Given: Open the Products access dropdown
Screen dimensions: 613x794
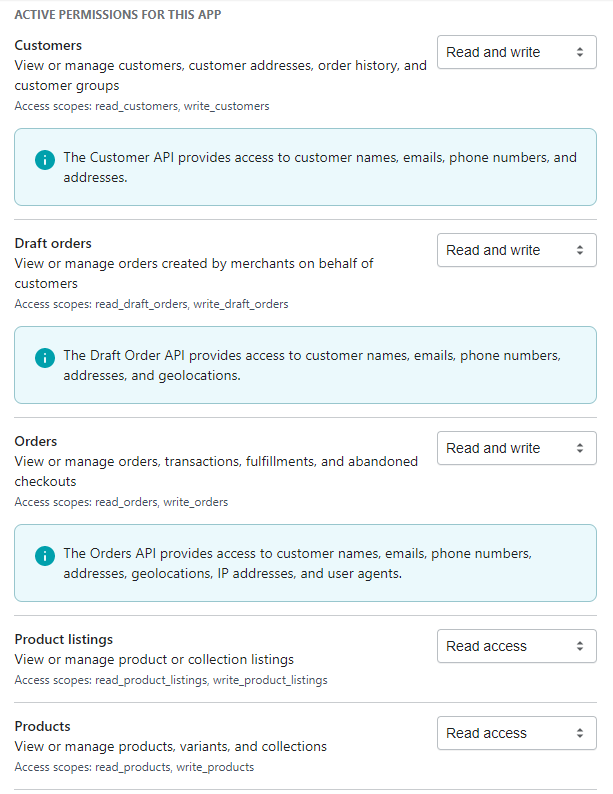Looking at the screenshot, I should (517, 733).
